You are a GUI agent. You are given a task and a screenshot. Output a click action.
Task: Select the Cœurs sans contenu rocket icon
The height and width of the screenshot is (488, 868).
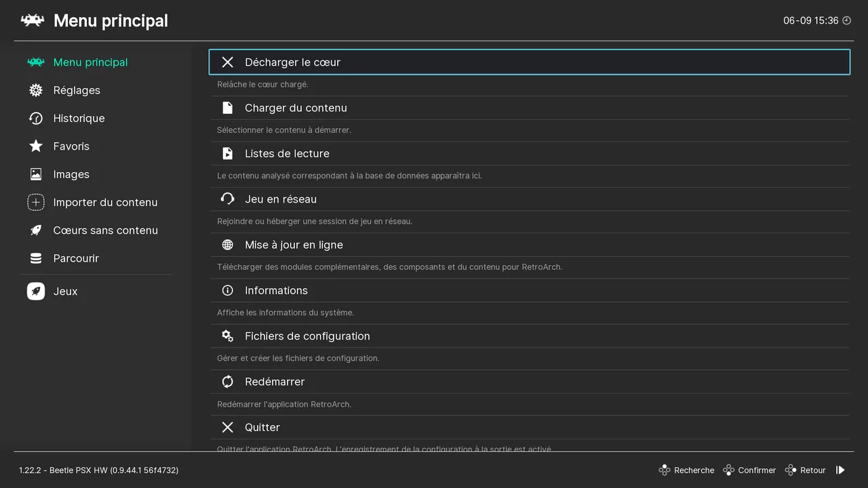[x=36, y=230]
